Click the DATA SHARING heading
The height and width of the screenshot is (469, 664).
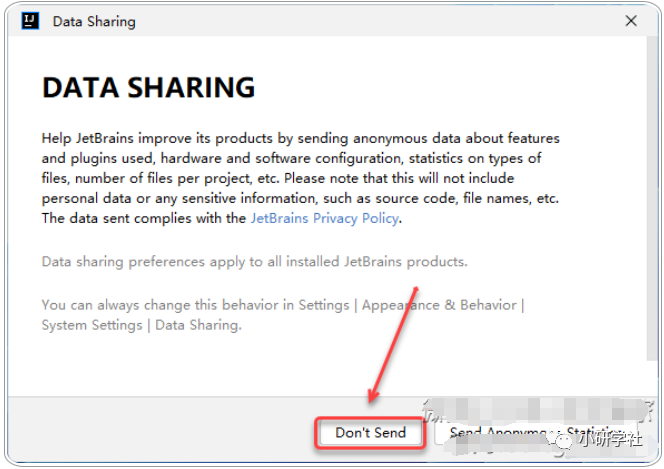point(148,88)
